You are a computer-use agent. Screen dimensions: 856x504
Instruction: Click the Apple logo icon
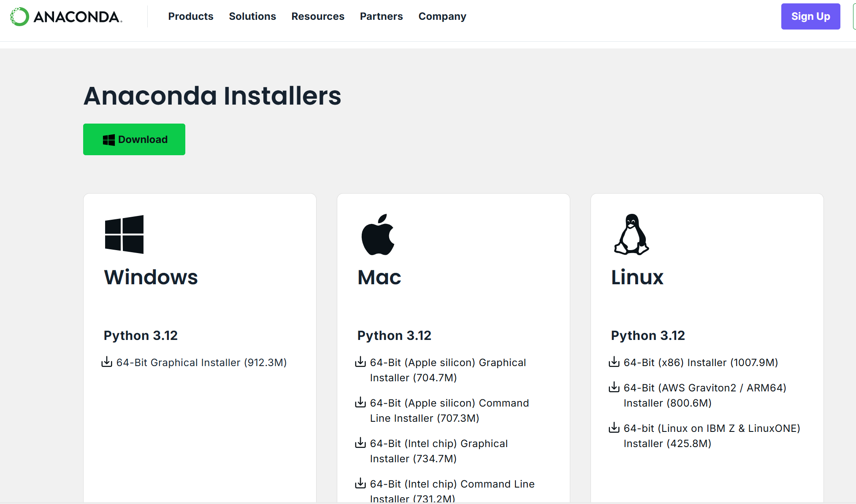point(378,234)
